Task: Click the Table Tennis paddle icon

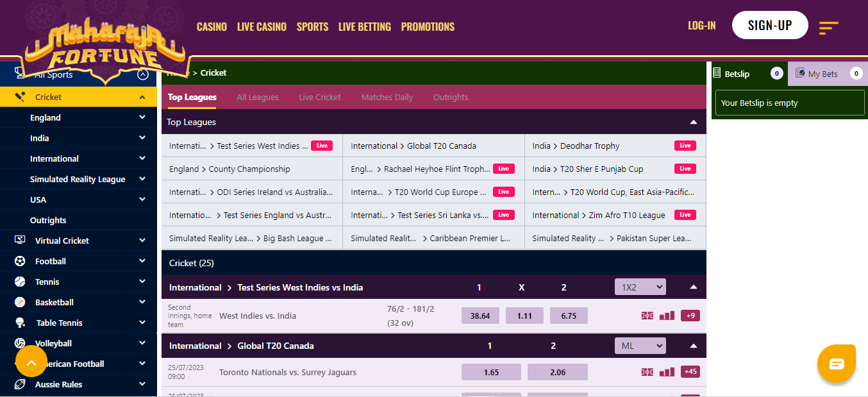Action: (20, 323)
